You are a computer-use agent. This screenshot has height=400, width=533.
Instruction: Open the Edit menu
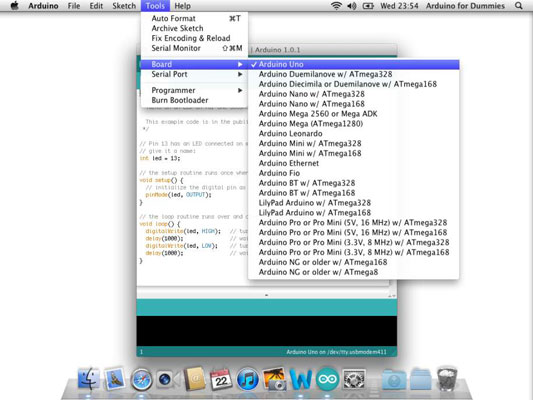(96, 6)
